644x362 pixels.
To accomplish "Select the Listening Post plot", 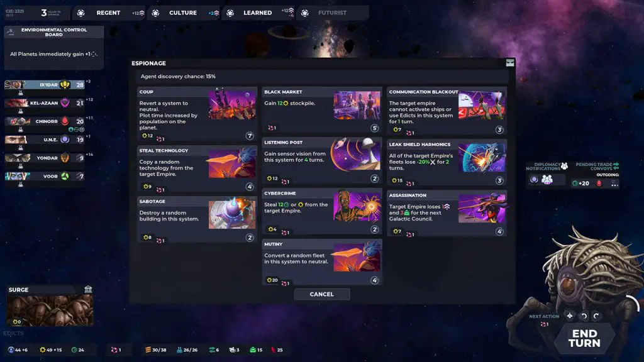I will [322, 161].
